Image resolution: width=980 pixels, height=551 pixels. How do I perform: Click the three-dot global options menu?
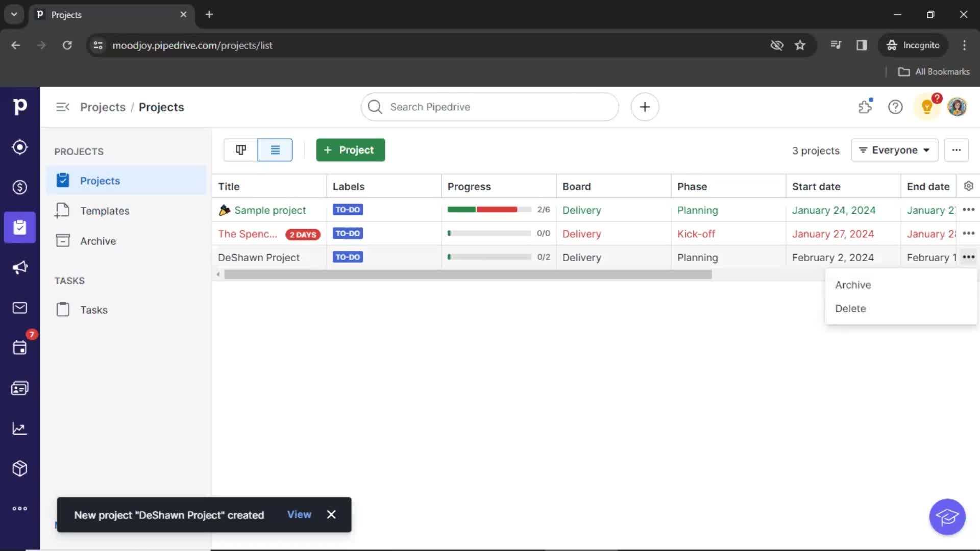pos(957,150)
